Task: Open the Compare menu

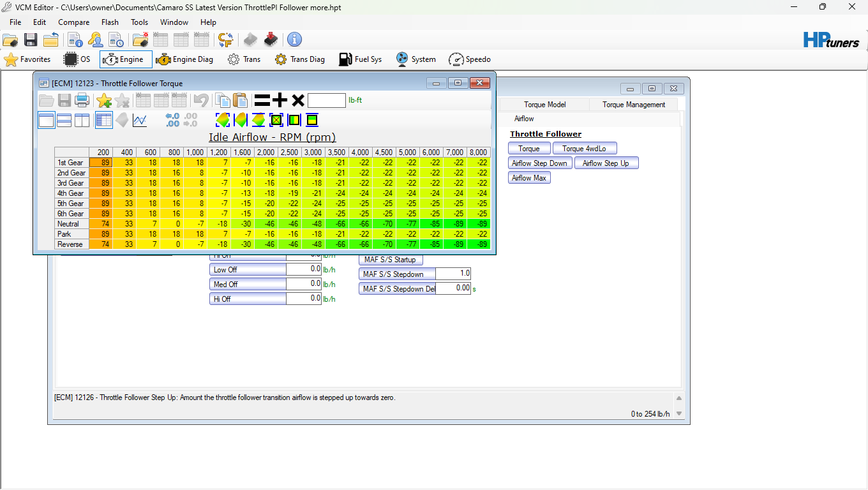Action: click(73, 22)
